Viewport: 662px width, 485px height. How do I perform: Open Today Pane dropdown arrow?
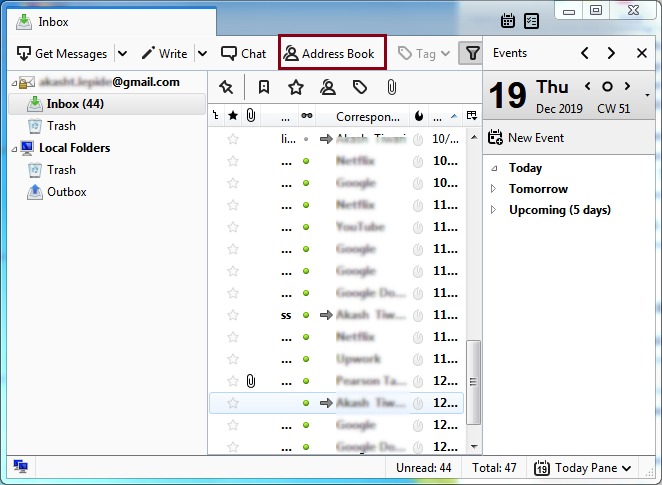click(627, 468)
